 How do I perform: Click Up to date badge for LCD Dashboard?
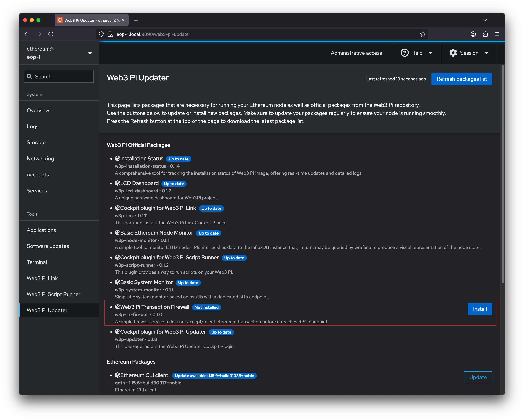pyautogui.click(x=174, y=184)
